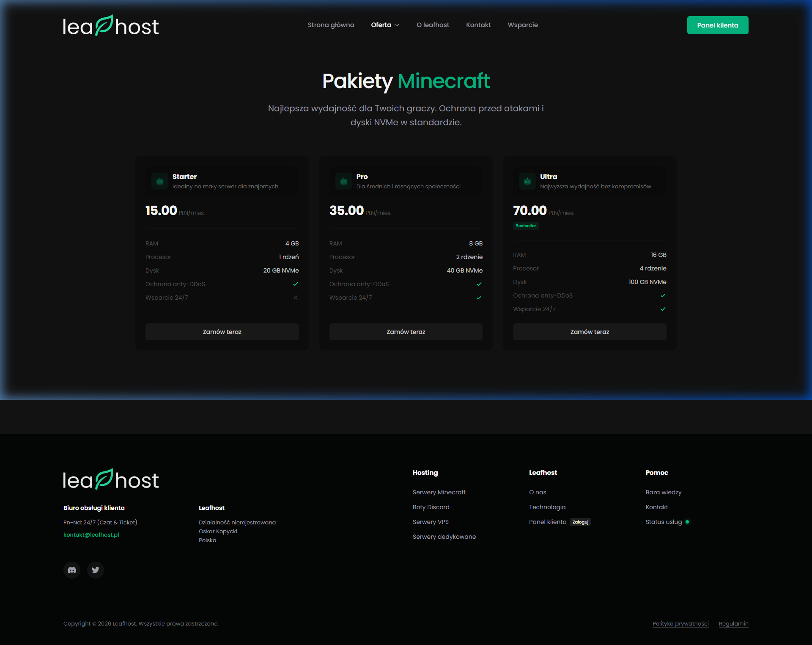Click the 2 rdzenie value
Screen dimensions: 812x645
469,257
